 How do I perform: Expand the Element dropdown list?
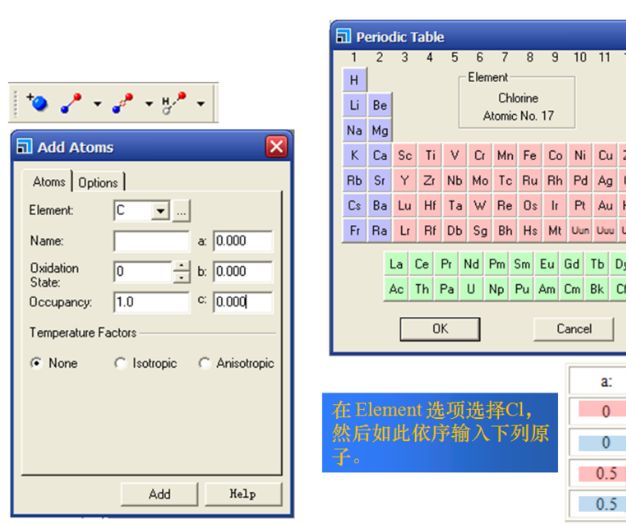(x=159, y=212)
